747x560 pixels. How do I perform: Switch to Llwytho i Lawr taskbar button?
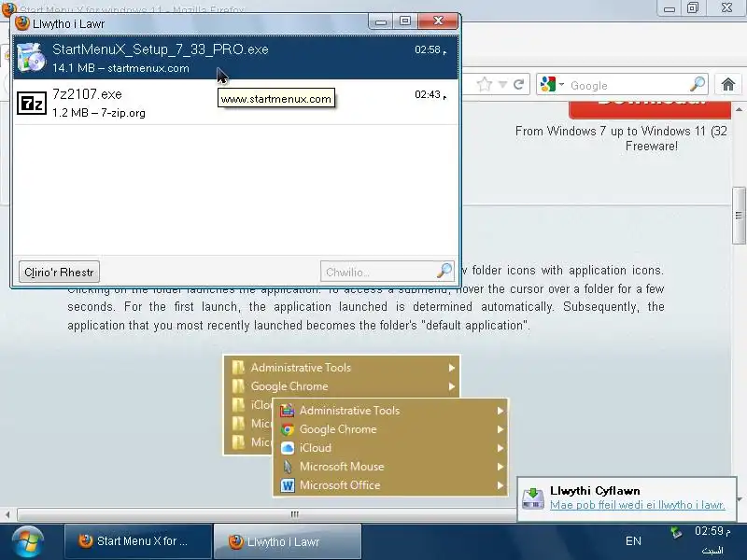(x=288, y=541)
